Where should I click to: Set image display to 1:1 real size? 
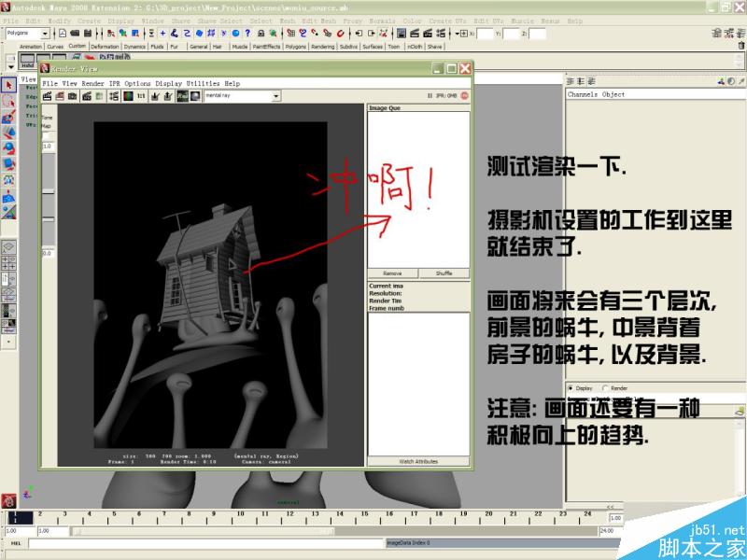pyautogui.click(x=139, y=98)
